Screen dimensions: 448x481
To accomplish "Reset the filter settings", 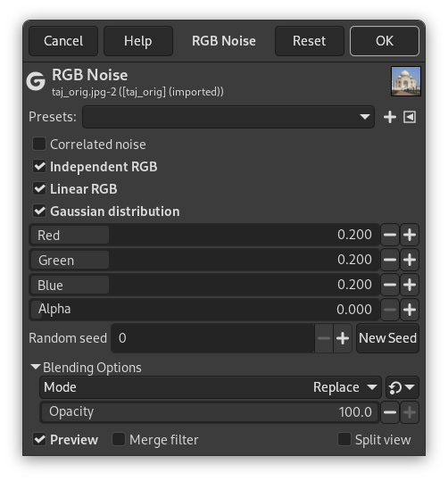I will click(310, 41).
